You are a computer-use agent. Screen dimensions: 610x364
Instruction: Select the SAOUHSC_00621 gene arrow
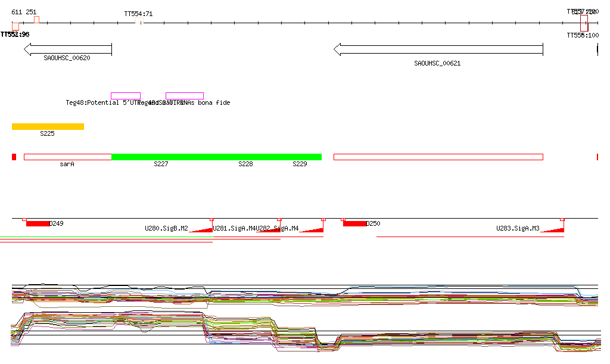click(x=438, y=49)
